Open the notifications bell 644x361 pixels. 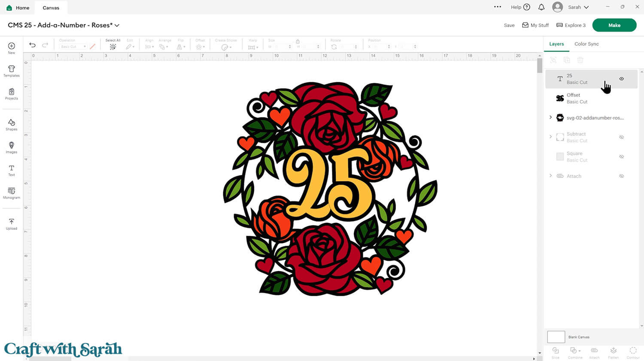(541, 7)
